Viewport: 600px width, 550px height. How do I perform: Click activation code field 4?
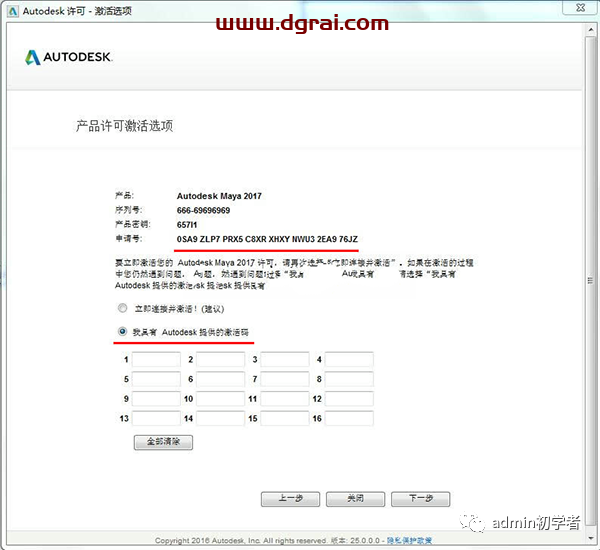pyautogui.click(x=349, y=359)
